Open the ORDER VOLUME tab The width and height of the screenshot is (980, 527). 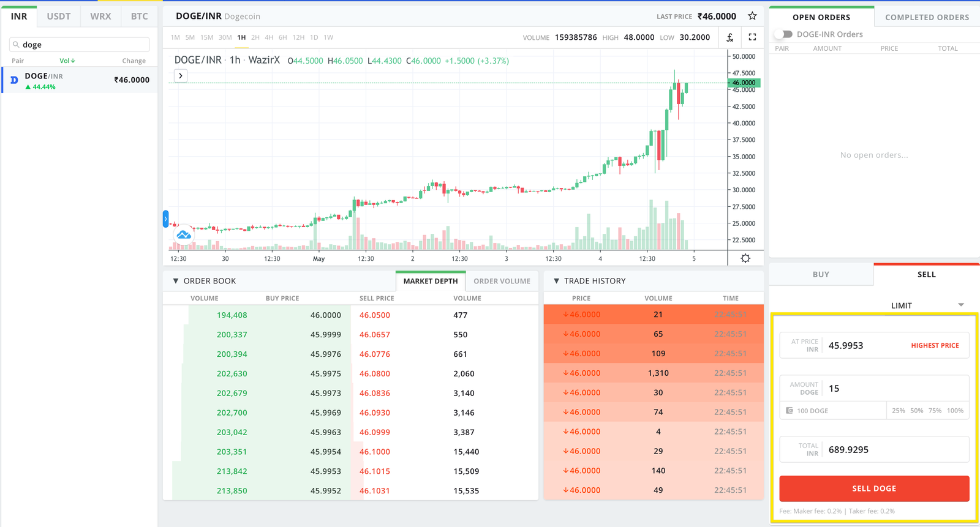502,281
